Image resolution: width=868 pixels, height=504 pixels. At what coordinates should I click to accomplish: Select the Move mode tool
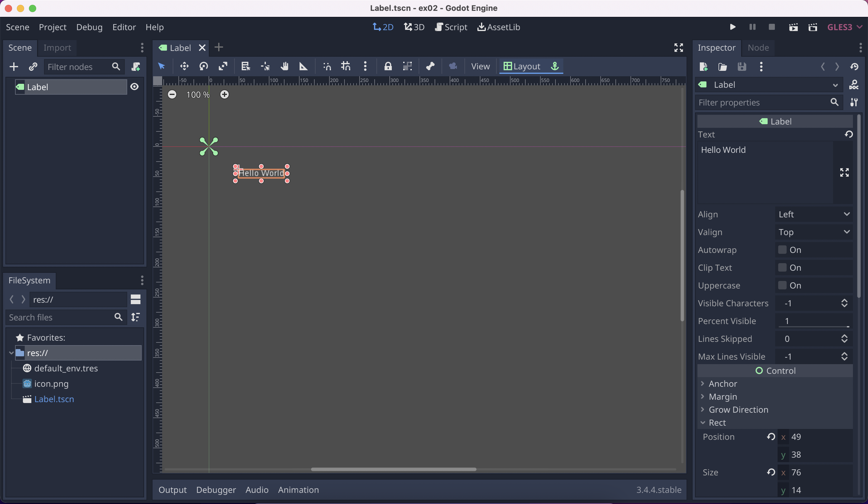point(184,66)
